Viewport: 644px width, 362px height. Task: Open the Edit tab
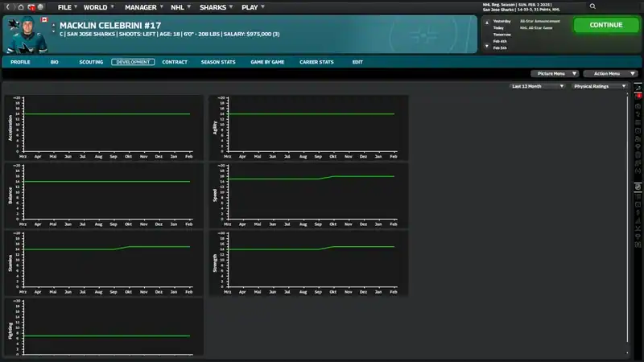357,62
